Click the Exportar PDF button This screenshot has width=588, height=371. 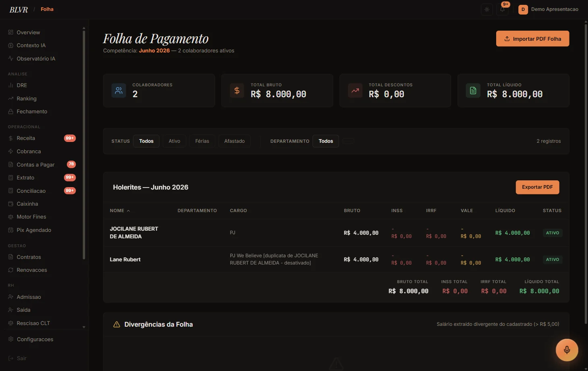click(537, 187)
